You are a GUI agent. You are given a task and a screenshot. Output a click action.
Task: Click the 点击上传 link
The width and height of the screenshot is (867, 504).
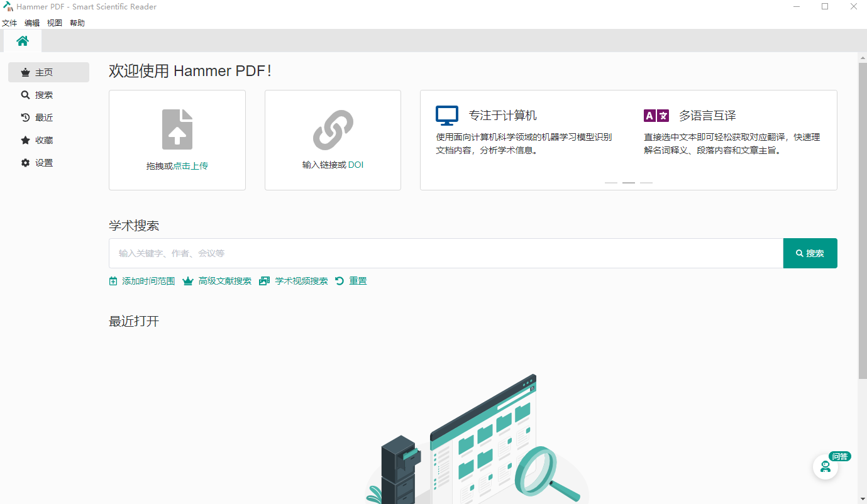click(x=191, y=167)
